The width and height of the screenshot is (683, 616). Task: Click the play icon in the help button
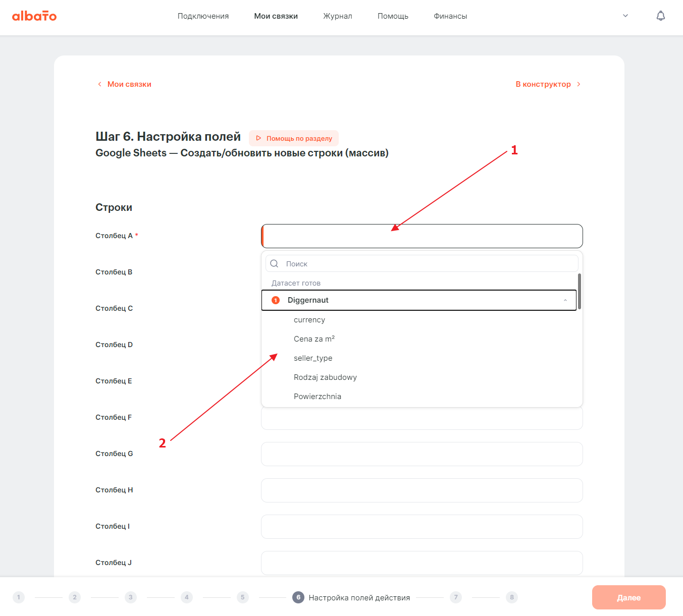(x=258, y=138)
